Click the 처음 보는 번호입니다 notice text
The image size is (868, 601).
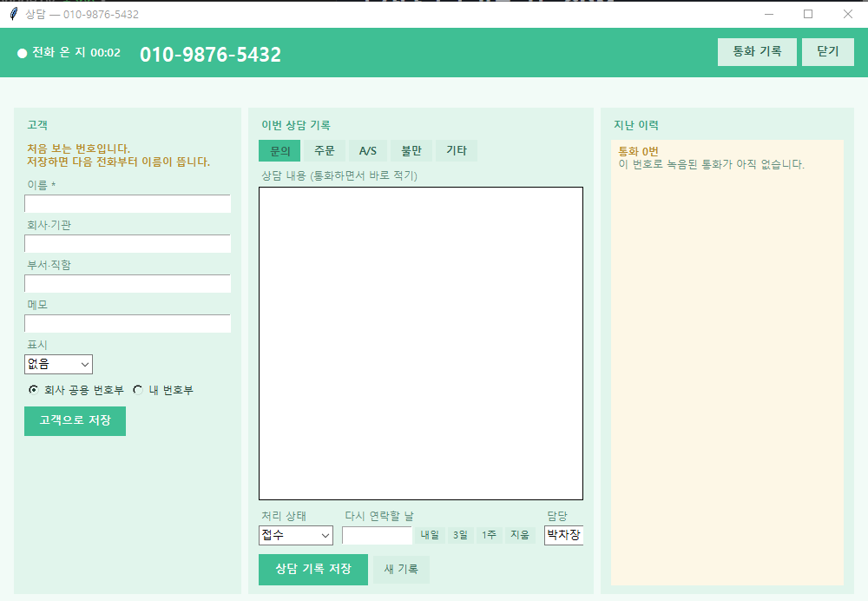[79, 149]
